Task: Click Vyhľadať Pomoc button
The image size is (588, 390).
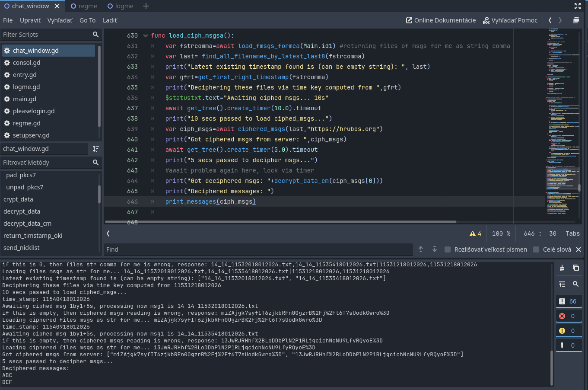Action: (510, 20)
